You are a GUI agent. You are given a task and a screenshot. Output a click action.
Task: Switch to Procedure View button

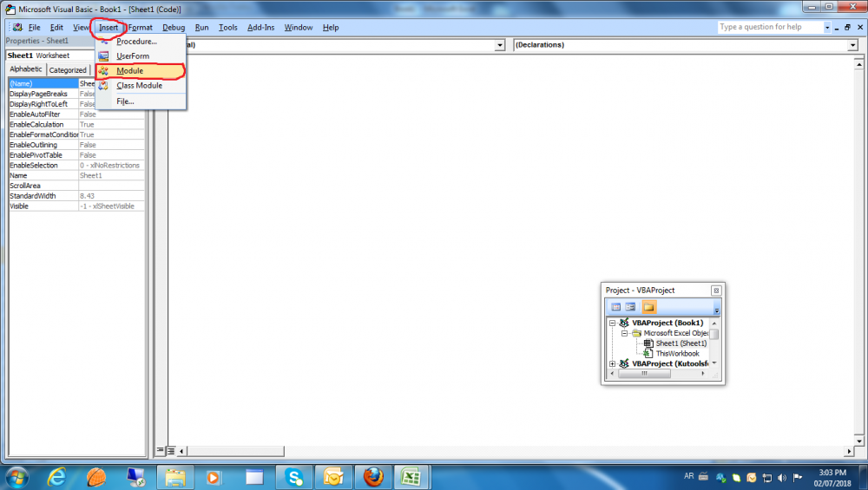[x=160, y=451]
